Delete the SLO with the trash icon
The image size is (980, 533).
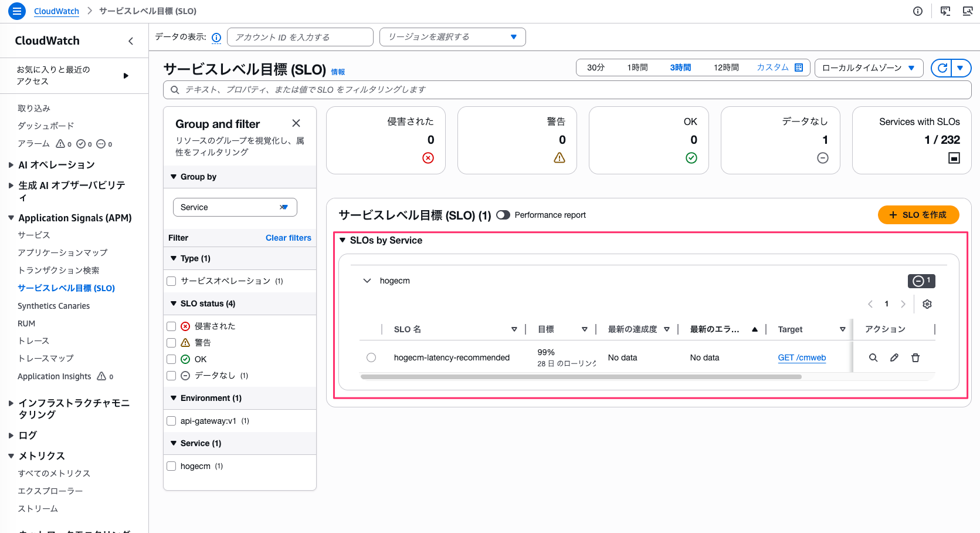point(915,357)
